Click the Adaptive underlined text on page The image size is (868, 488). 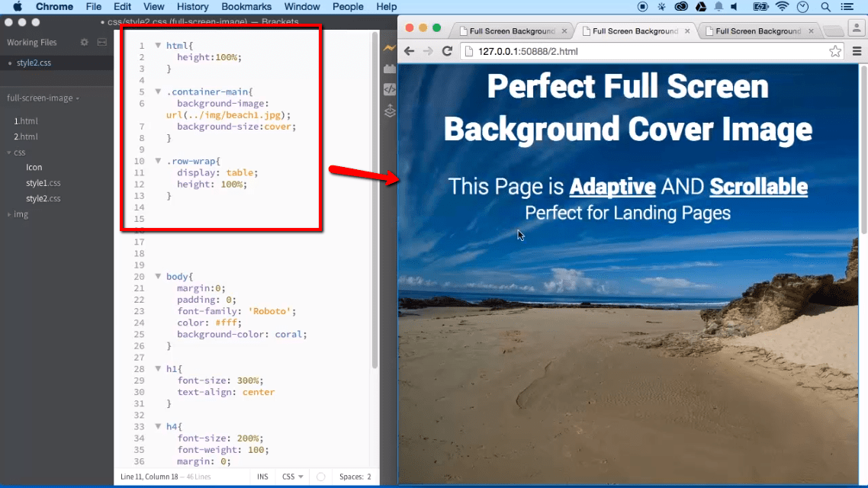pyautogui.click(x=612, y=187)
